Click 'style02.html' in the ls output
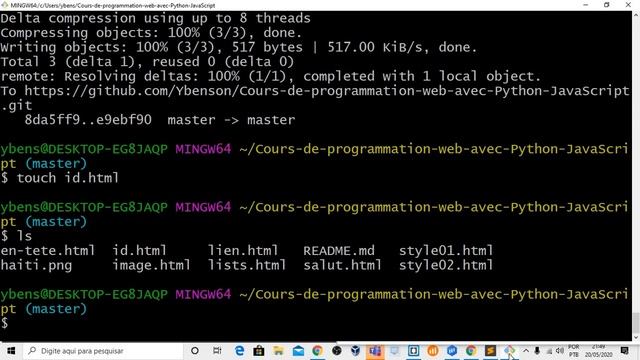Viewport: 640px width, 360px height. (446, 265)
